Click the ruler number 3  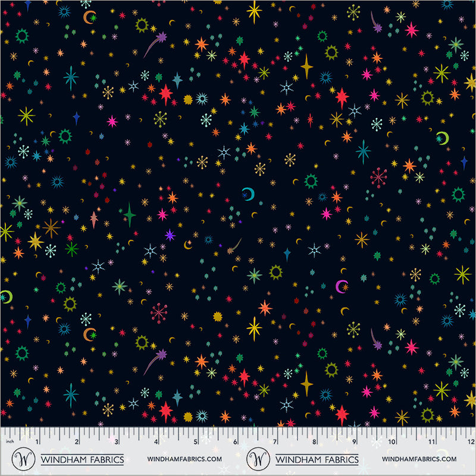click(116, 441)
